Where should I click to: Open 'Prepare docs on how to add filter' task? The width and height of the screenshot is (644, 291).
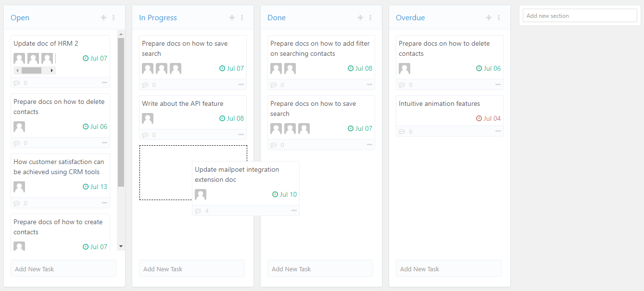pos(320,49)
